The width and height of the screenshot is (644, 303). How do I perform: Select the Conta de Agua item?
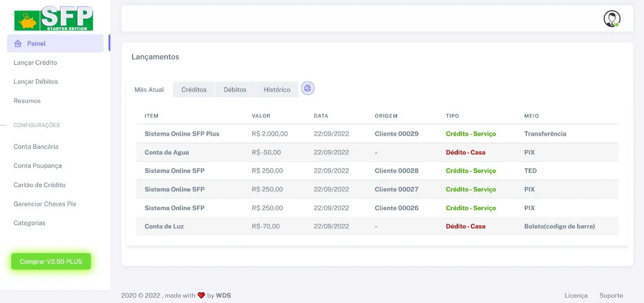166,152
